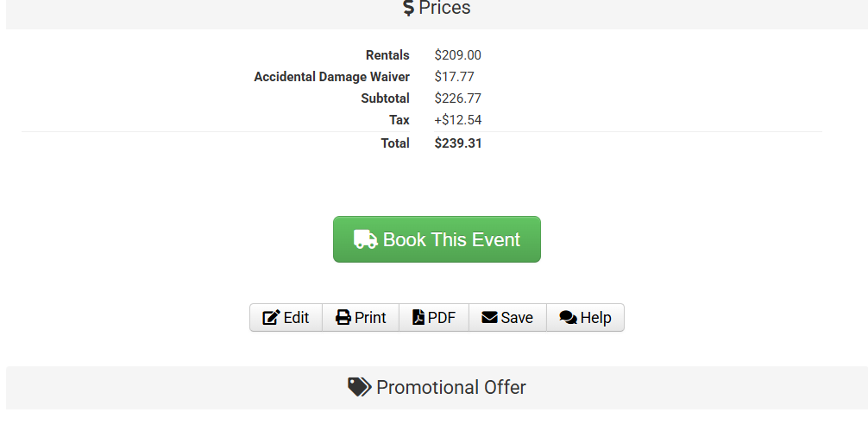Screen dimensions: 868x425
Task: Open the Promotional Offer section heading
Action: 450,387
